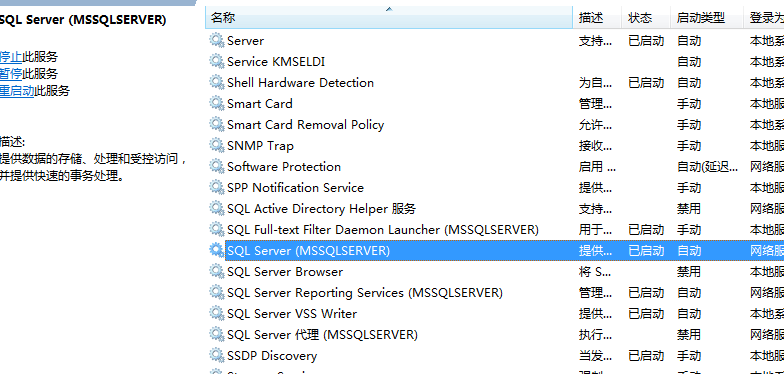Click description 启用 ... of Software Protection
Viewport: 784px width, 374px height.
point(597,166)
